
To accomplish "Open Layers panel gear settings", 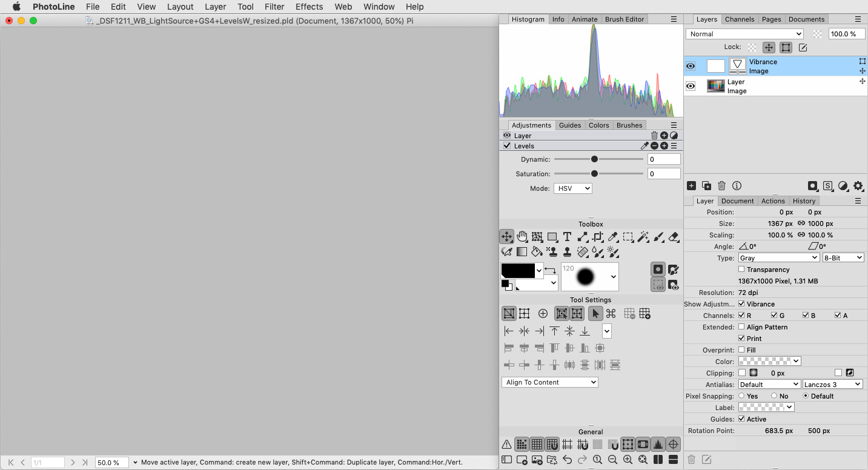I will (858, 186).
